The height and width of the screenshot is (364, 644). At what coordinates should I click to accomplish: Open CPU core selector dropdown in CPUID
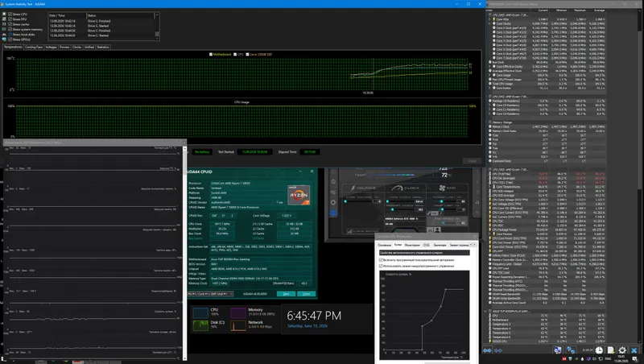(x=210, y=294)
